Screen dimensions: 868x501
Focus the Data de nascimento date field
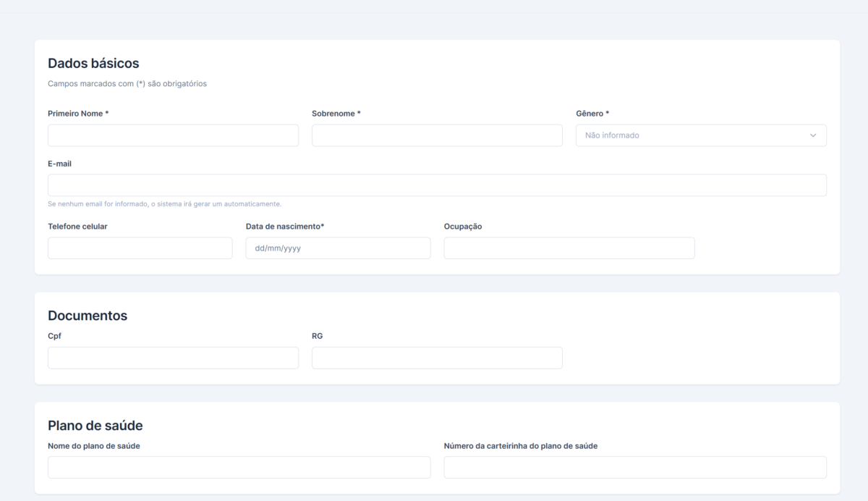[x=338, y=248]
